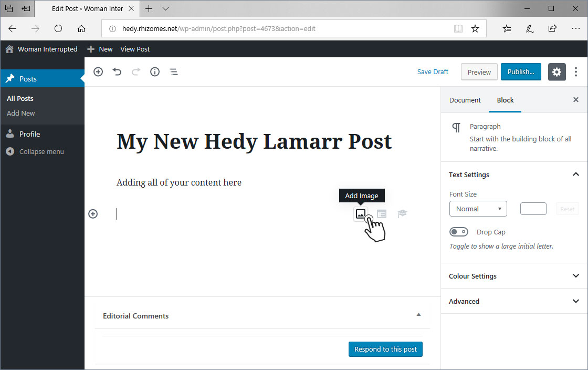
Task: Click the Profile user icon
Action: tap(10, 134)
